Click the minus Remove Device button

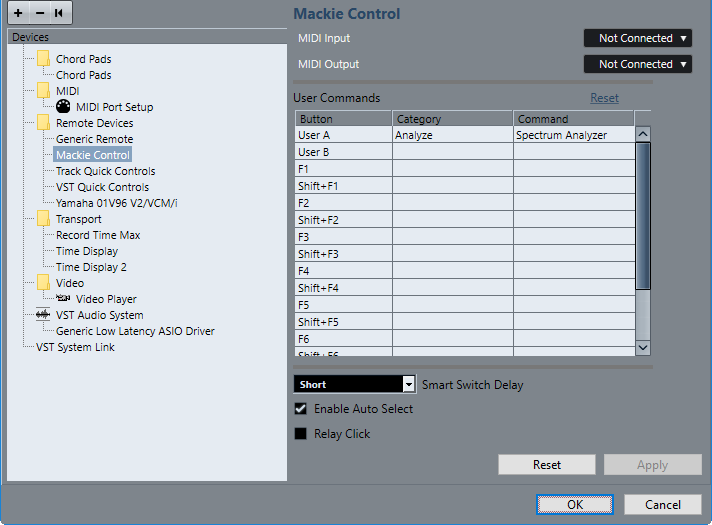40,13
